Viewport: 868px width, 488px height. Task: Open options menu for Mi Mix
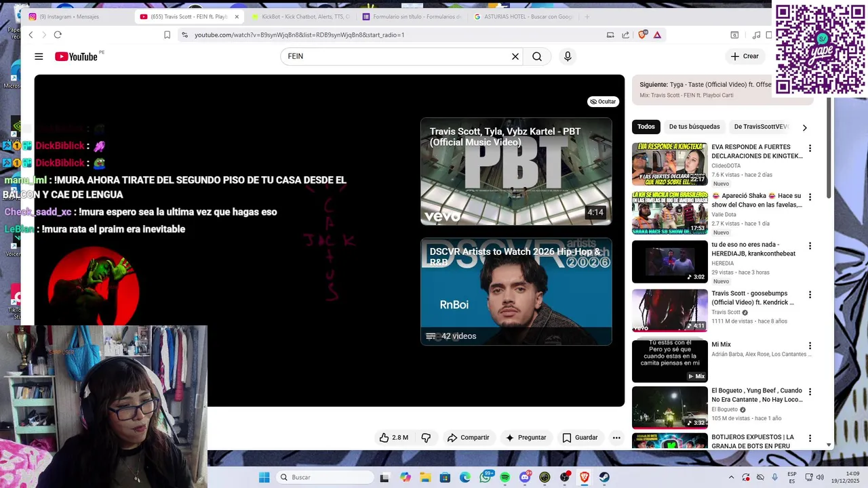coord(810,346)
